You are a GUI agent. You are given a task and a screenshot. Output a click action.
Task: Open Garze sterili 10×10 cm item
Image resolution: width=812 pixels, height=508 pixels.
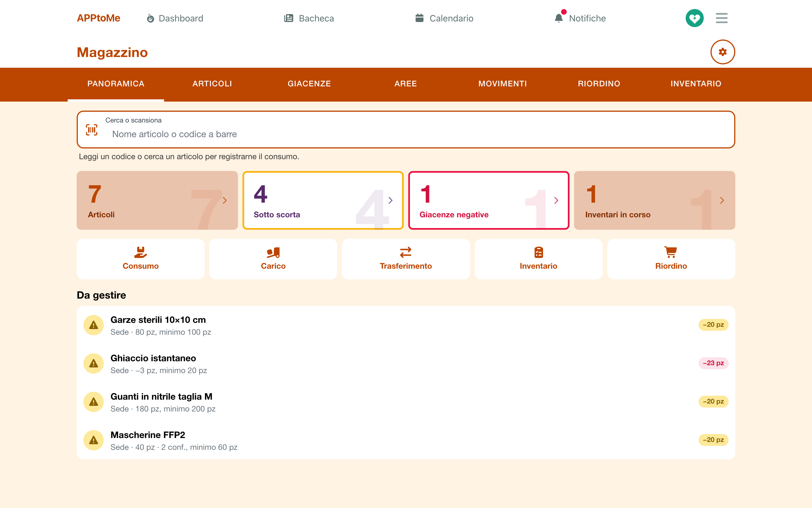[406, 325]
